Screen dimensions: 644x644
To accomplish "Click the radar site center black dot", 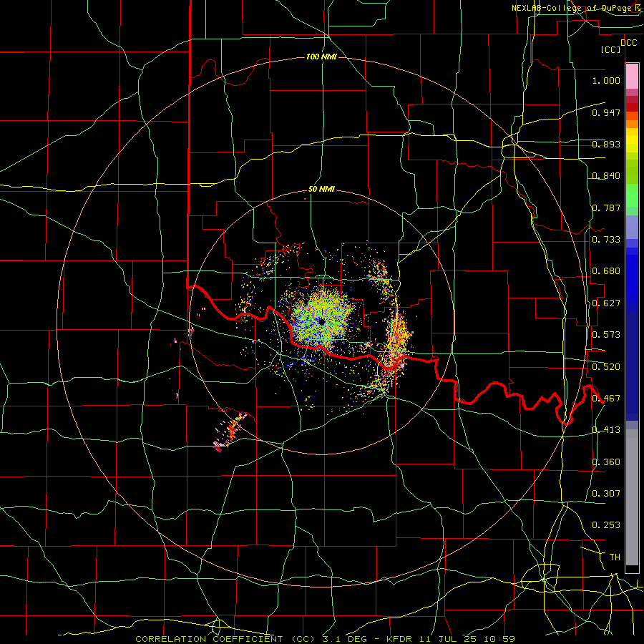I will (x=321, y=321).
